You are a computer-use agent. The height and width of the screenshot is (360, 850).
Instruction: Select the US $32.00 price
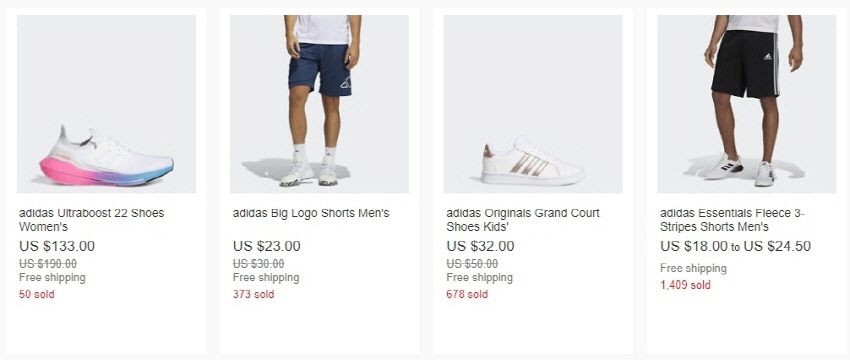click(x=480, y=246)
